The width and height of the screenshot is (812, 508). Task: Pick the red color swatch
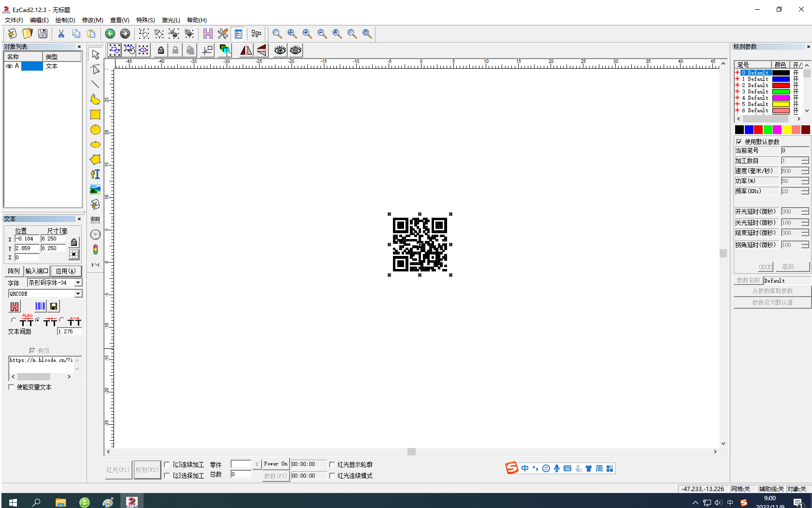758,130
